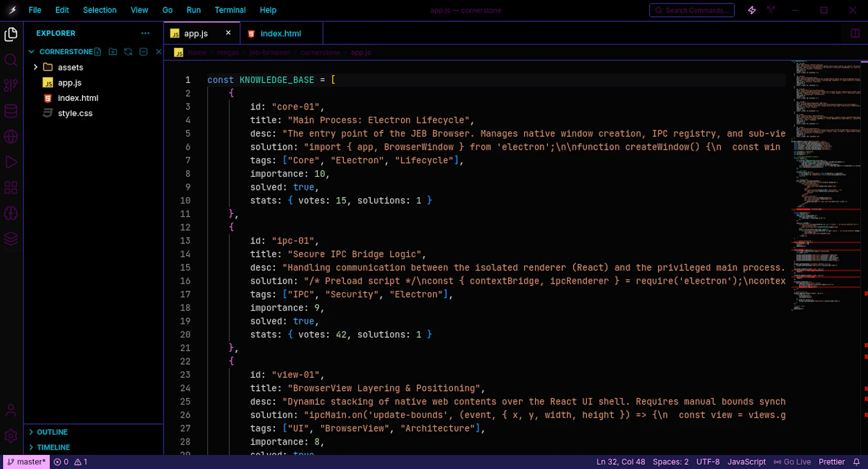Screen dimensions: 868x469
Task: Click line number 14 in the gutter
Action: pos(185,254)
